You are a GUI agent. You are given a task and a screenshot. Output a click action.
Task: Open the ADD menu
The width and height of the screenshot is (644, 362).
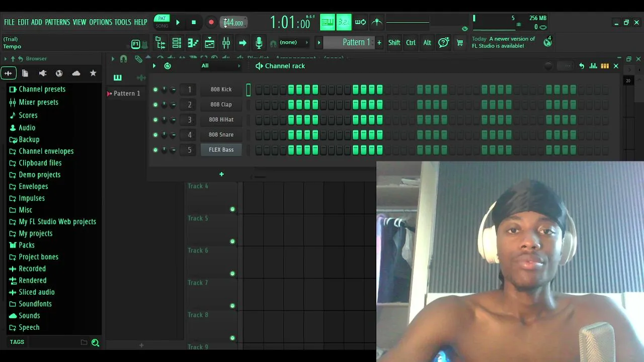click(37, 22)
